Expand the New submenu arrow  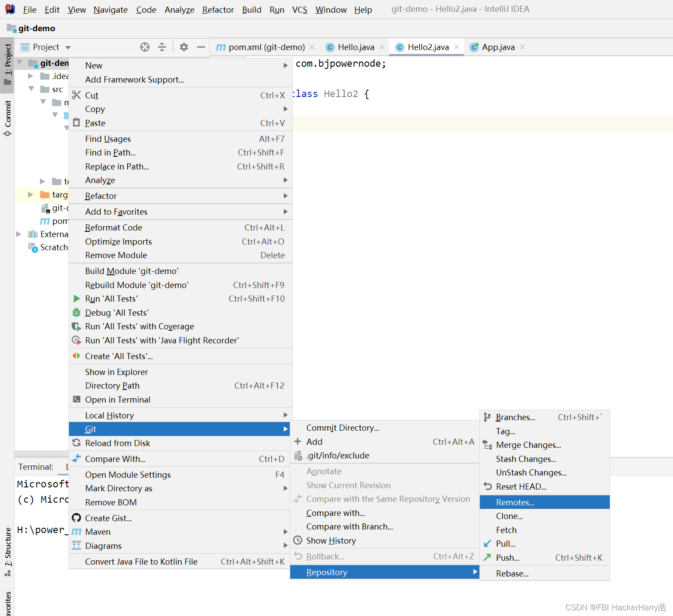(285, 65)
